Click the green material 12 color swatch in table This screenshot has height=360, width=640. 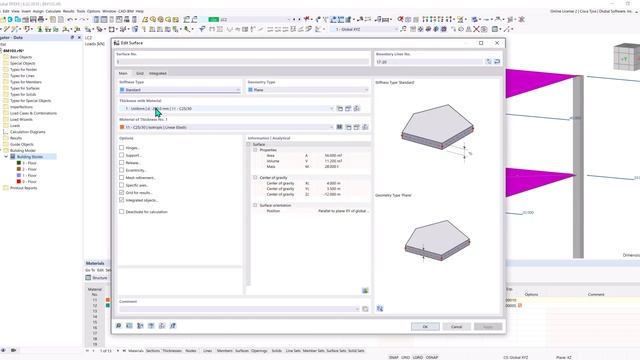108,305
